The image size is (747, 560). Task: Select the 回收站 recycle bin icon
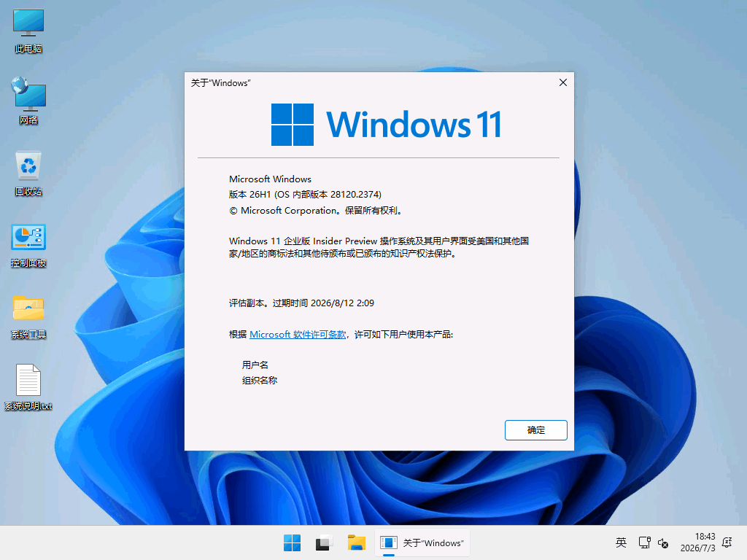pos(28,174)
